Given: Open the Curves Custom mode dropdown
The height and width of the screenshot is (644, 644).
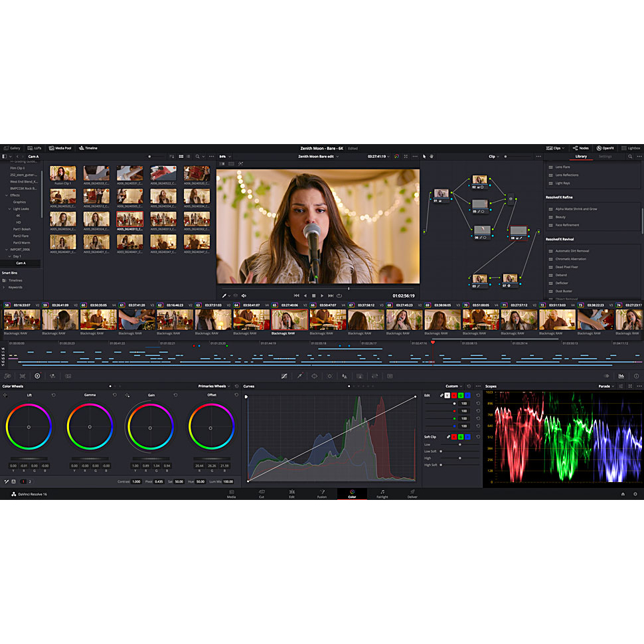Looking at the screenshot, I should [454, 386].
